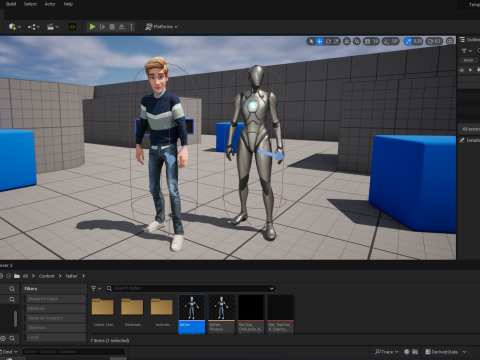Enable the Skeleton filter
Viewport: 480px width, 360px height.
[55, 328]
